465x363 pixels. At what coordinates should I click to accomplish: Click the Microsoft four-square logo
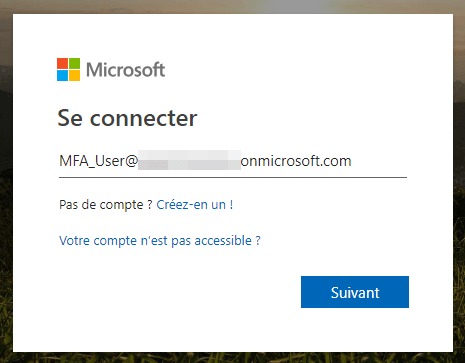[x=68, y=69]
